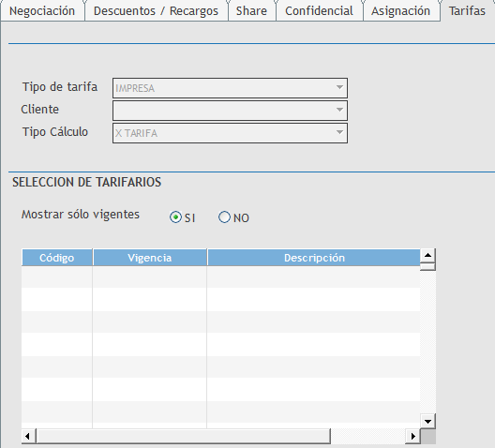Open the Descuentos / Recargos tab
The height and width of the screenshot is (448, 495).
point(156,11)
